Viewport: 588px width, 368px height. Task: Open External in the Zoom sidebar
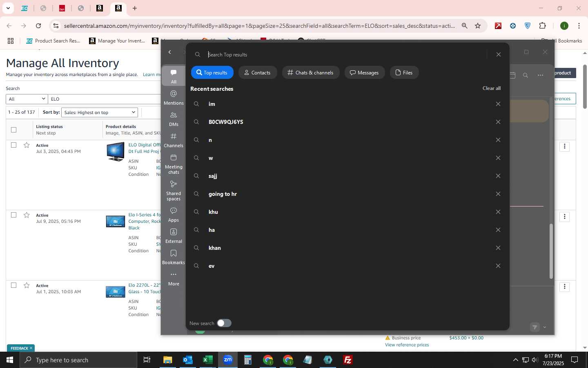click(x=174, y=236)
